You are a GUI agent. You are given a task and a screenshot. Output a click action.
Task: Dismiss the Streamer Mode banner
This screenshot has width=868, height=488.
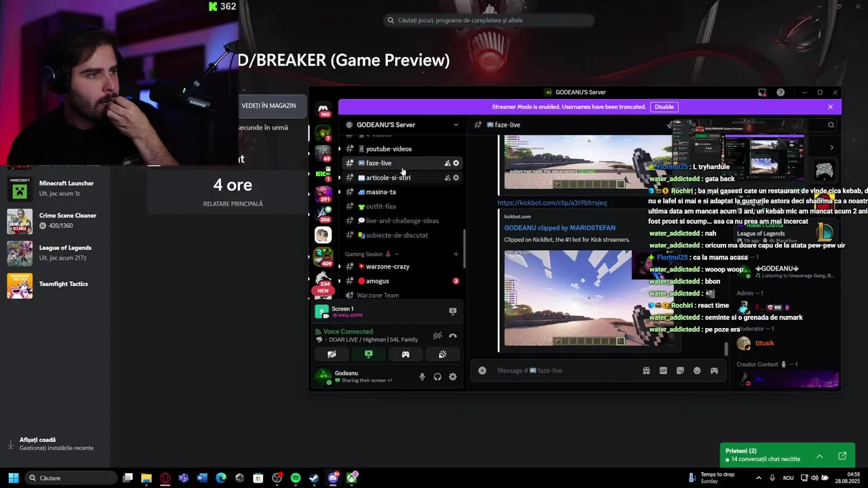[830, 107]
